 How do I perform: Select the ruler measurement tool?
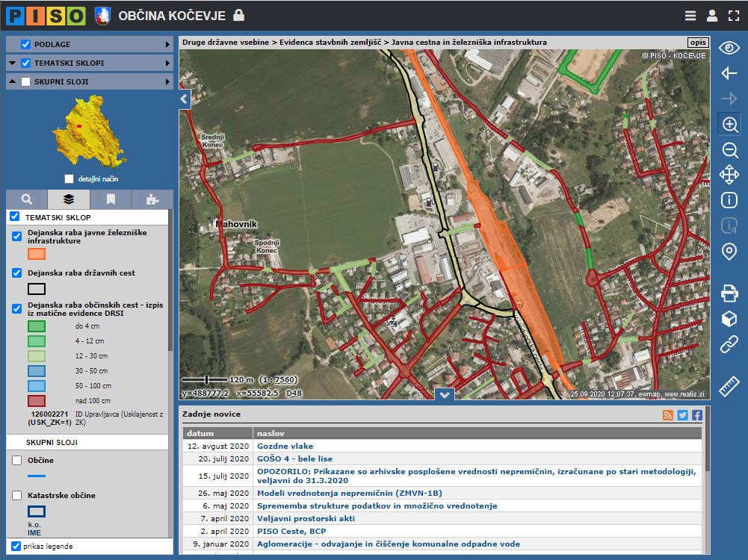pos(729,386)
